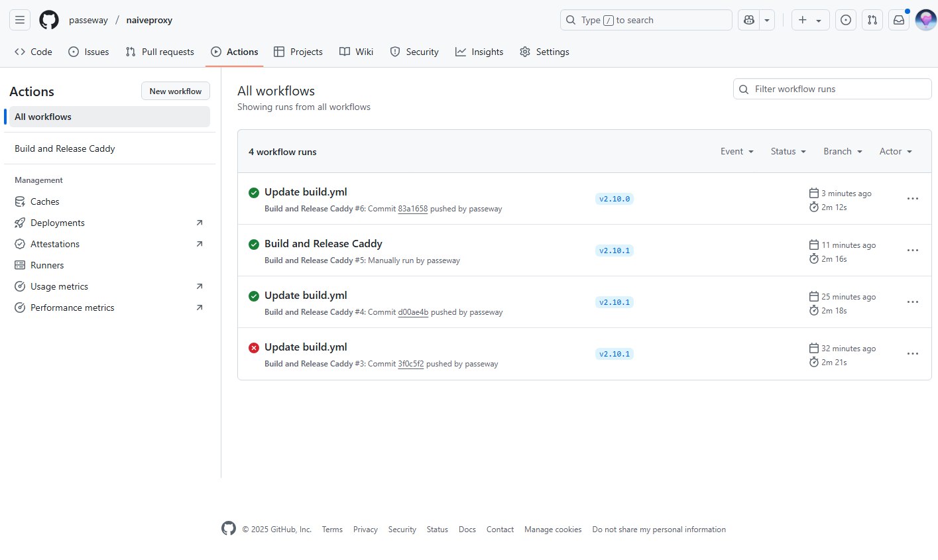Click v2.10.1 label on run #4
Viewport: 938px width, 560px height.
click(x=615, y=302)
